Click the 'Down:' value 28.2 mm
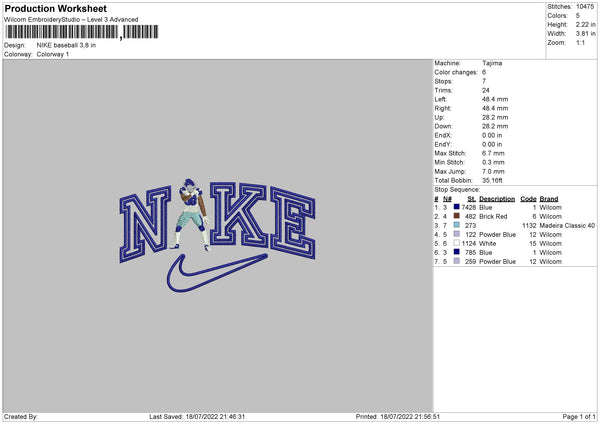 pos(495,126)
